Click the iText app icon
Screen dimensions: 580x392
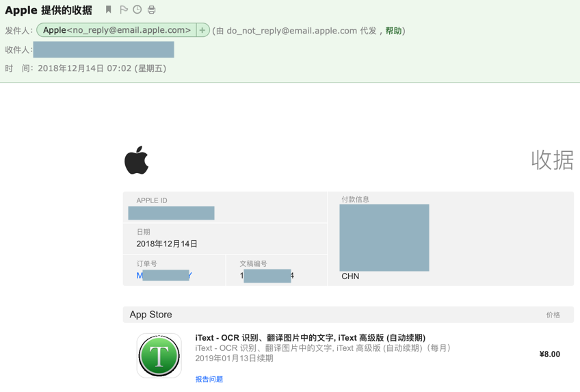(x=159, y=356)
